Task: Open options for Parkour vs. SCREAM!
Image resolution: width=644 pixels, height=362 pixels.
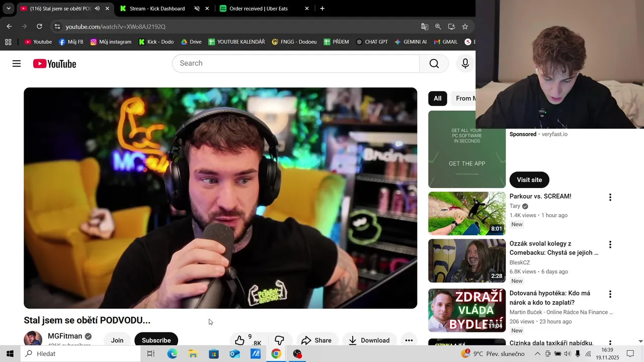Action: click(610, 197)
